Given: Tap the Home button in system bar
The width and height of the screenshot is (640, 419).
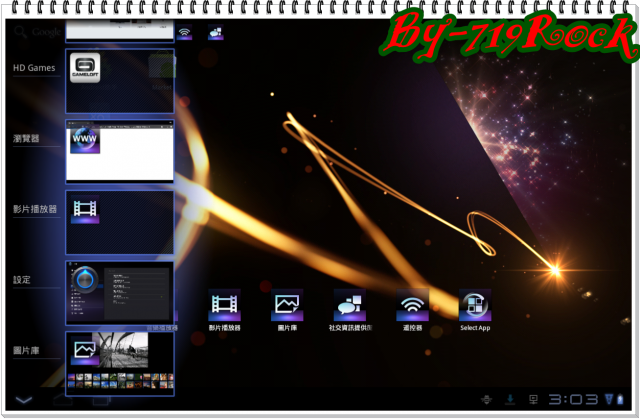Looking at the screenshot, I should coord(62,399).
